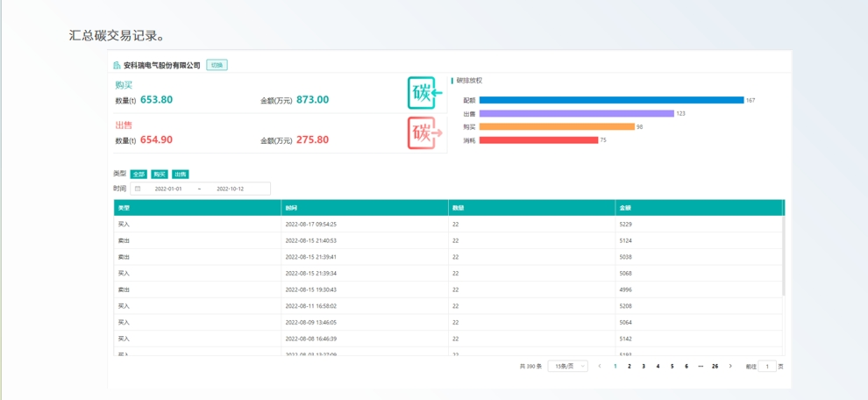This screenshot has height=400, width=868.
Task: Click the blue 配额 bar in chart
Action: pos(611,100)
